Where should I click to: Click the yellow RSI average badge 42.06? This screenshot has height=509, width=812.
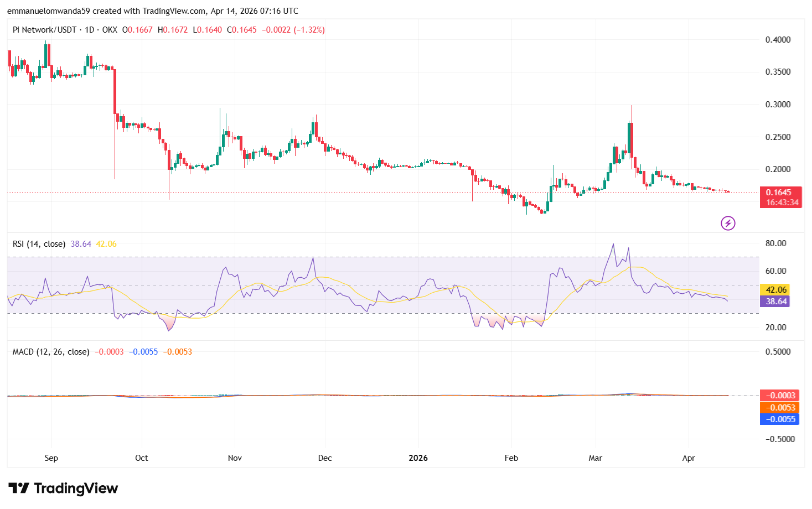click(x=775, y=289)
